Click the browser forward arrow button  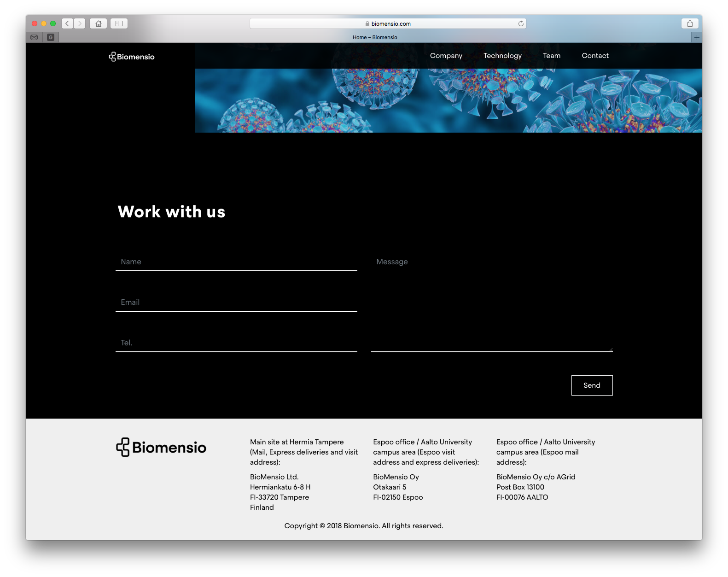click(x=80, y=23)
